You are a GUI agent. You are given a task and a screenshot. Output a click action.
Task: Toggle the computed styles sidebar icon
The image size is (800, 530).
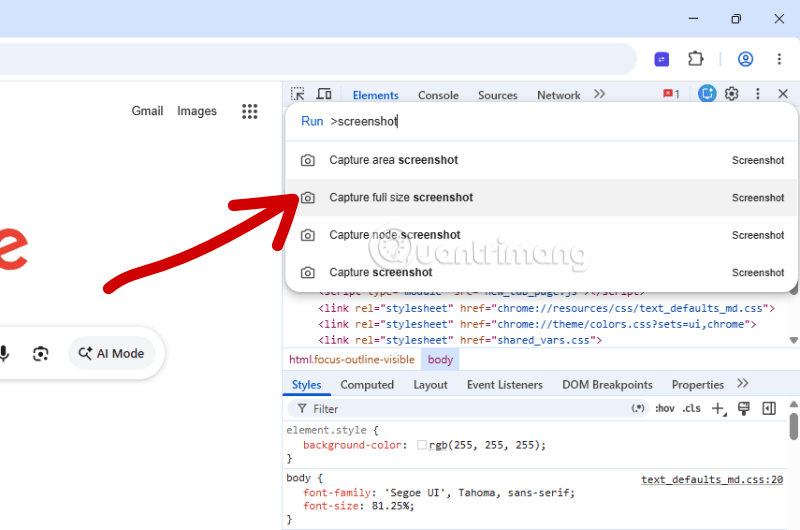pos(769,408)
